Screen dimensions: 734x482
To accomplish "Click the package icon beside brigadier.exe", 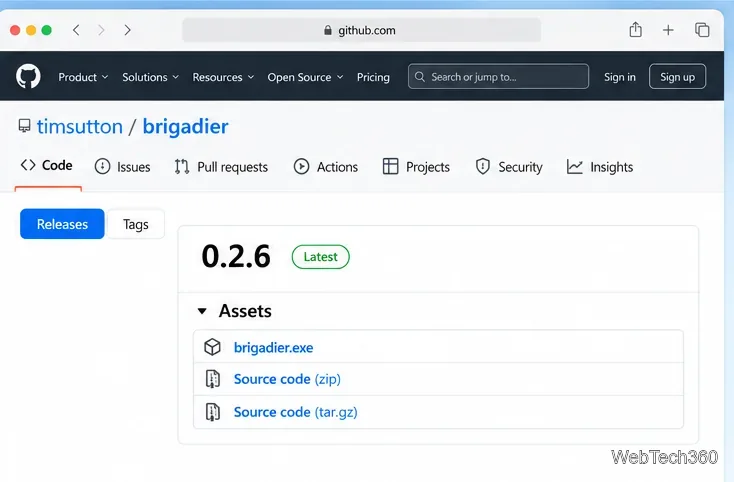I will pyautogui.click(x=213, y=347).
